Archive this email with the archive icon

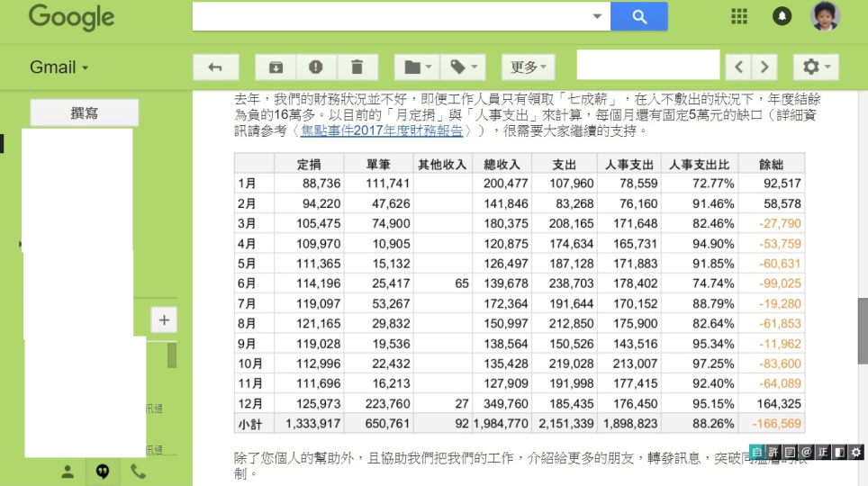pos(276,67)
